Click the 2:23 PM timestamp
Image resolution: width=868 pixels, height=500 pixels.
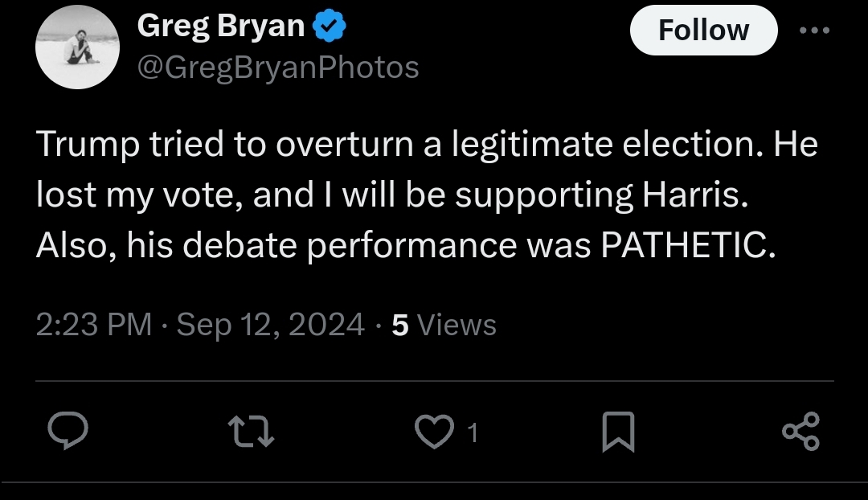(x=94, y=325)
